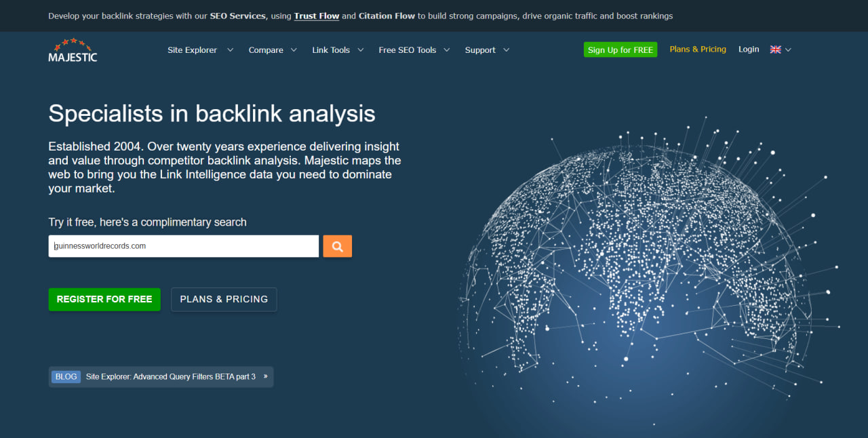Open the Compare menu
Viewport: 868px width, 438px height.
[x=266, y=50]
